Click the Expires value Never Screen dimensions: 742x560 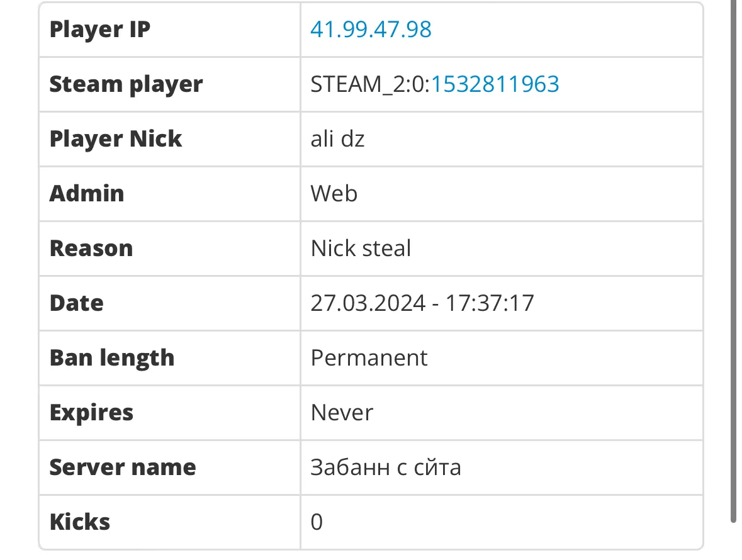tap(342, 412)
